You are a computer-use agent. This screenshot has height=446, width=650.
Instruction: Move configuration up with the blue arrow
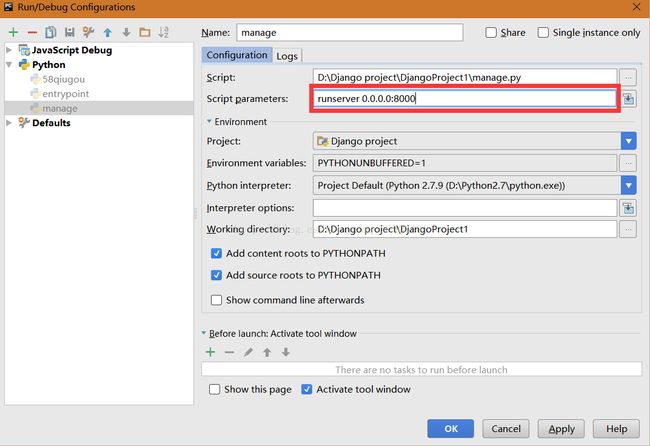(x=108, y=32)
